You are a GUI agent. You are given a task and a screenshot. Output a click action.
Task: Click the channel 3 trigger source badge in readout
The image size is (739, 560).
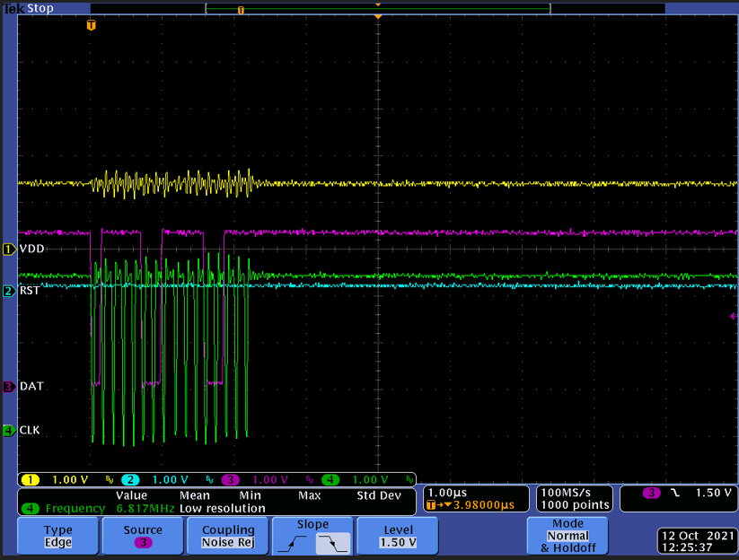click(x=651, y=493)
